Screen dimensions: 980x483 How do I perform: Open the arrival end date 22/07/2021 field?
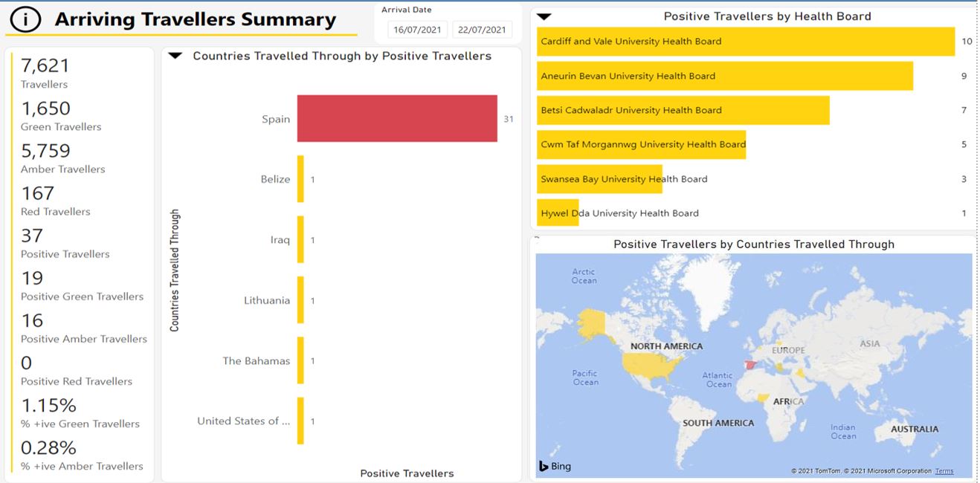pyautogui.click(x=482, y=30)
